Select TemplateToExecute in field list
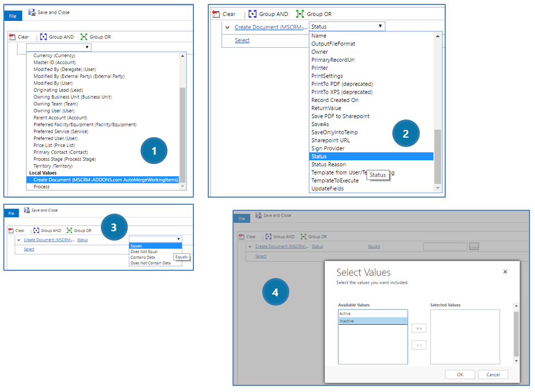Screen dimensions: 535x392 (x=334, y=181)
